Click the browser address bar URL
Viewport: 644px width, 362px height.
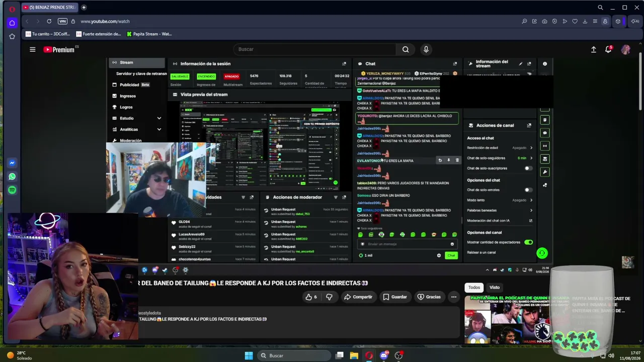click(105, 21)
